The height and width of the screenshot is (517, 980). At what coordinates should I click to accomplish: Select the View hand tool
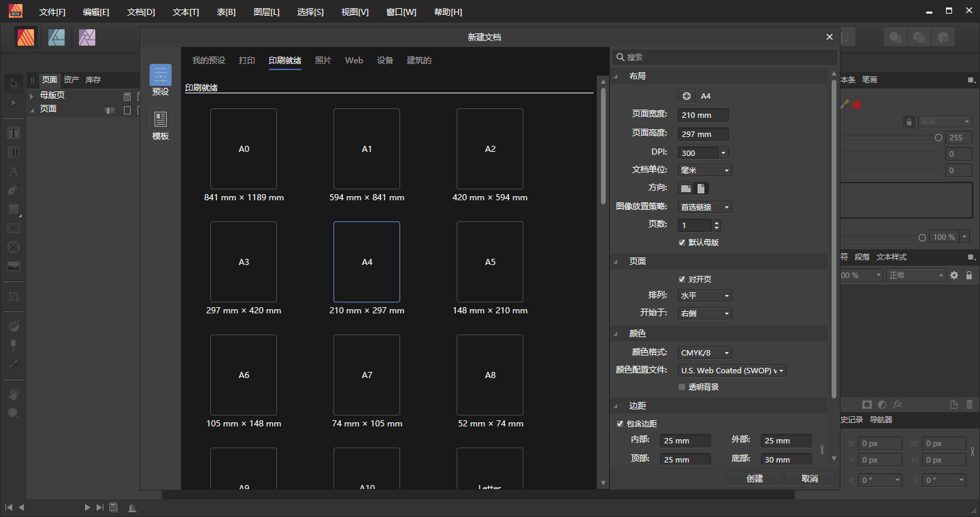14,394
